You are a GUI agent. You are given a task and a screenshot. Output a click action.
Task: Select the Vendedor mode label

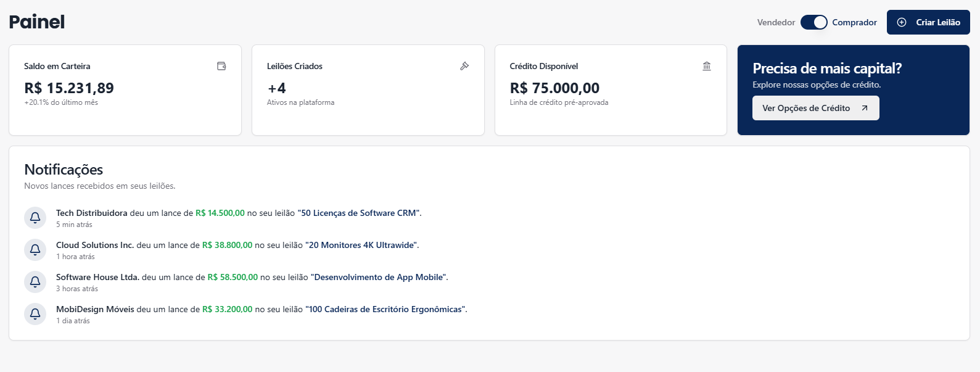(x=776, y=22)
